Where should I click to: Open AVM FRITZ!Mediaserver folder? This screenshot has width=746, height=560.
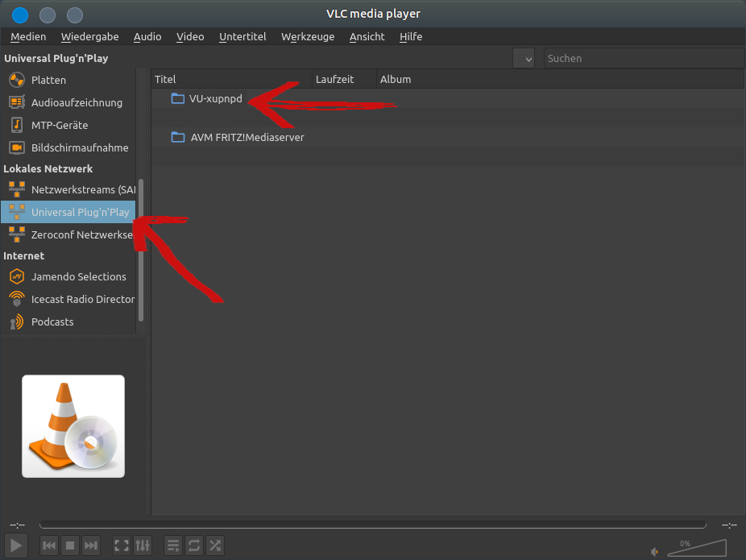[x=247, y=137]
